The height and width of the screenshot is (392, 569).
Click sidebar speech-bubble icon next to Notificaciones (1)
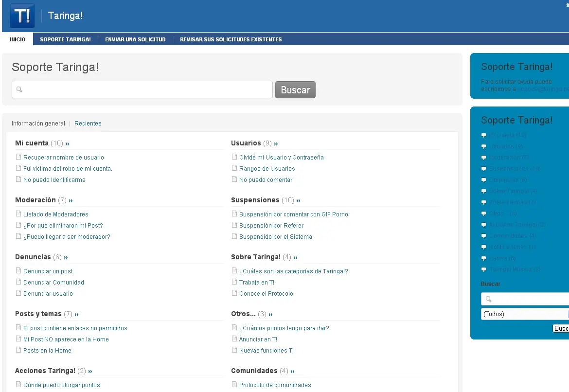pos(484,247)
